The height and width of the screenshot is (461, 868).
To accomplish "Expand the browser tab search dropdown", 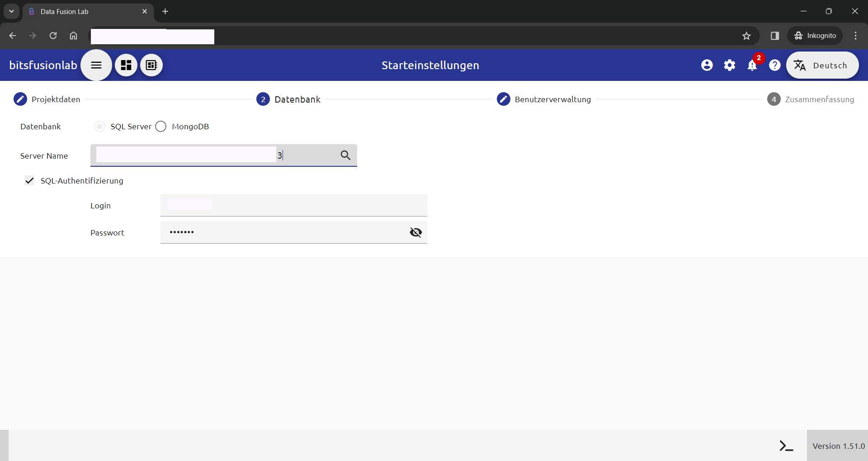I will coord(12,11).
